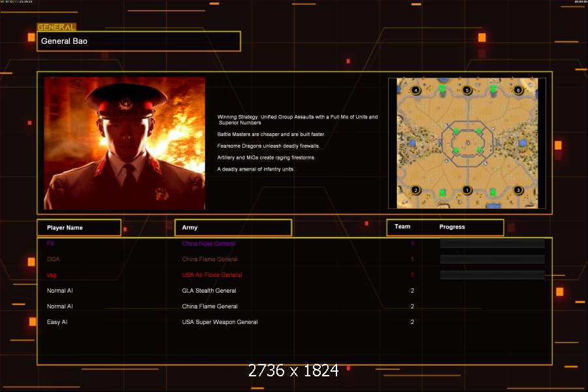Click 'Battle Masters are cheaper' text line

(271, 135)
